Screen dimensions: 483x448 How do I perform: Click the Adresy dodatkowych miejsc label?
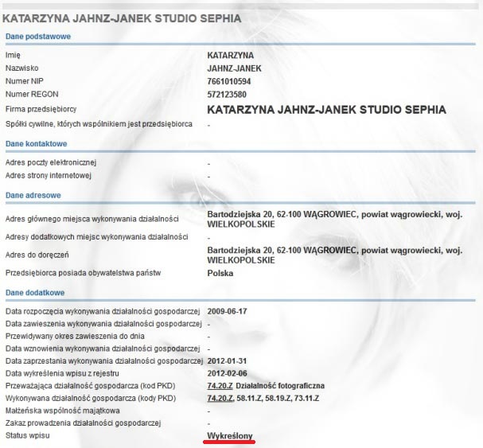click(x=96, y=237)
